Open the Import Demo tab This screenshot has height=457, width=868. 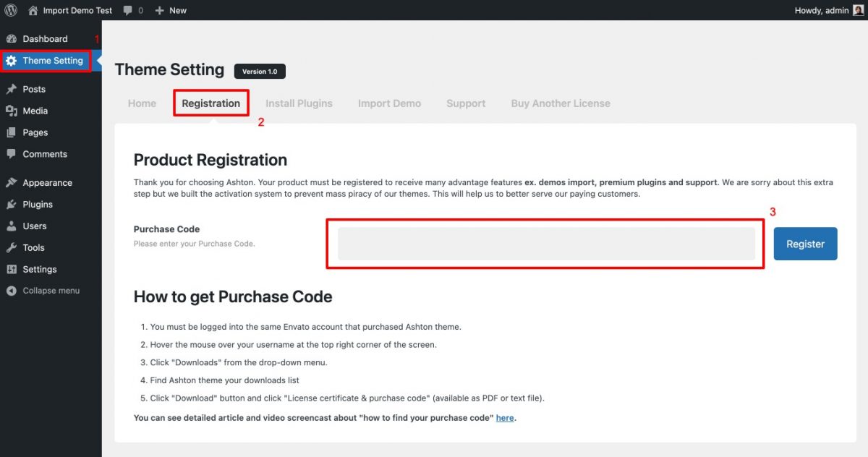click(389, 103)
